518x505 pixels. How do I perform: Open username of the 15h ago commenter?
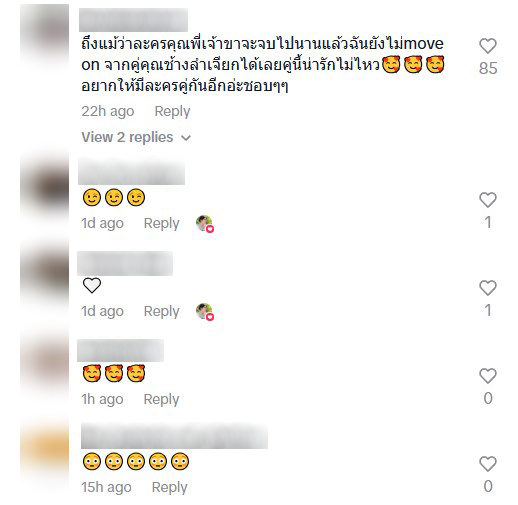click(174, 436)
